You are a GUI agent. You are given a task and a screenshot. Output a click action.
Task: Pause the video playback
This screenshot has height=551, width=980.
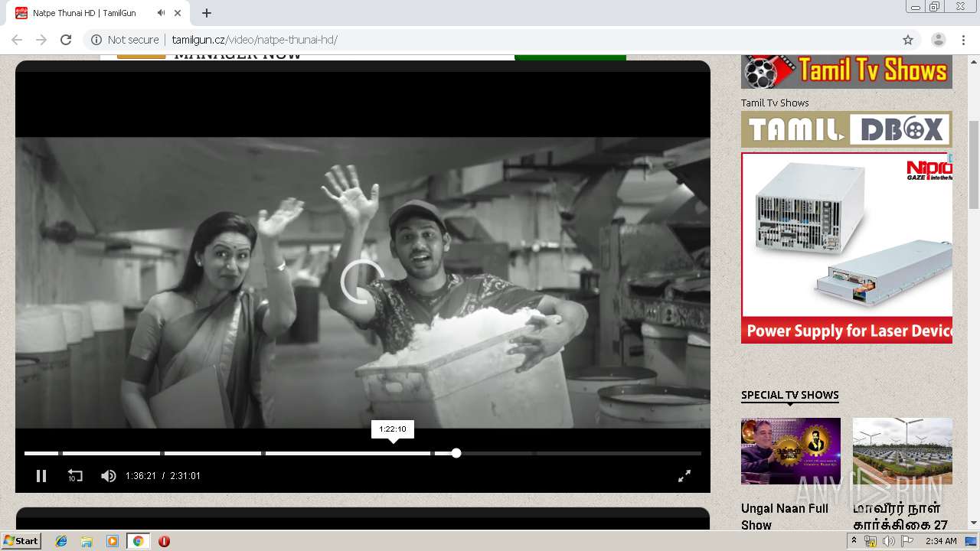(41, 476)
